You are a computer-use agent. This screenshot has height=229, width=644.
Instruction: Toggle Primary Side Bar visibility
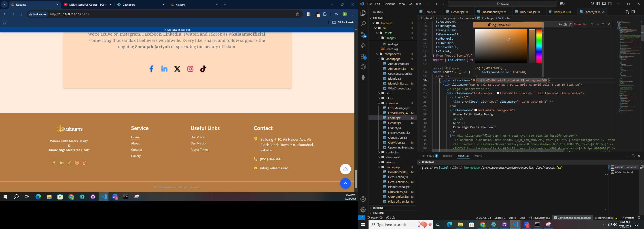pos(598,4)
